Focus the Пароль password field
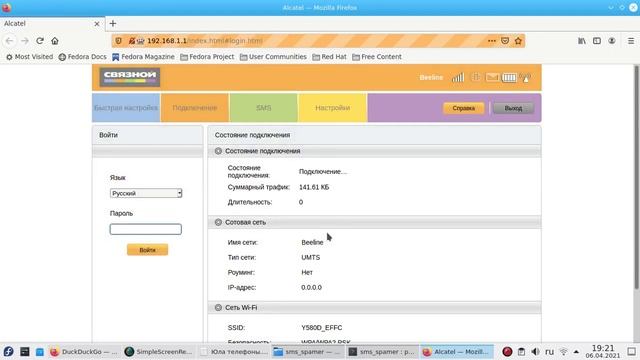Image resolution: width=640 pixels, height=360 pixels. (146, 229)
